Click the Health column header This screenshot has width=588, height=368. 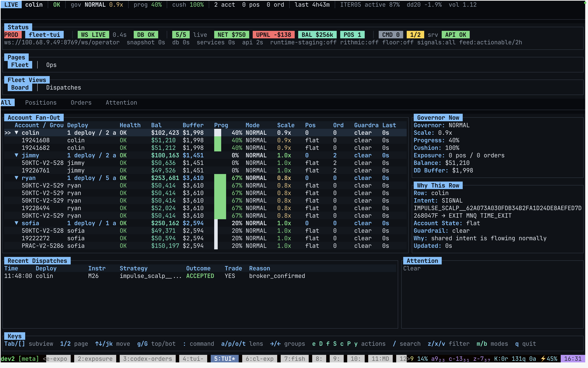(x=130, y=125)
